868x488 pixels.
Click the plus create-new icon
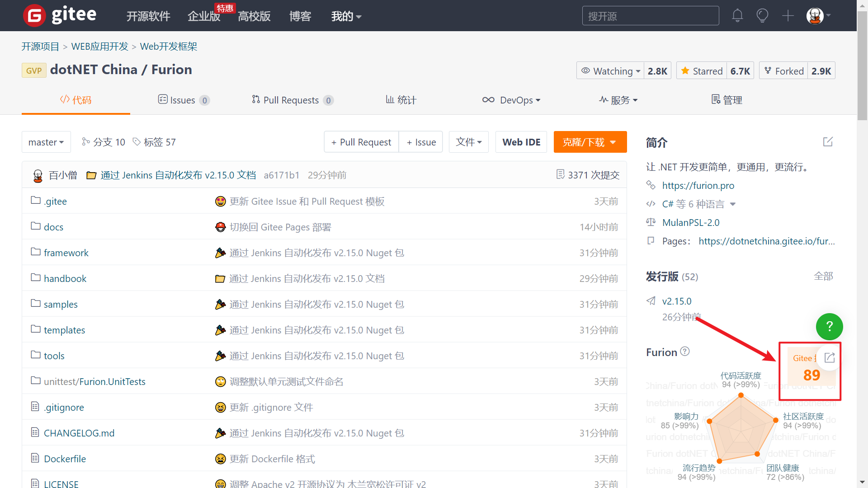788,16
